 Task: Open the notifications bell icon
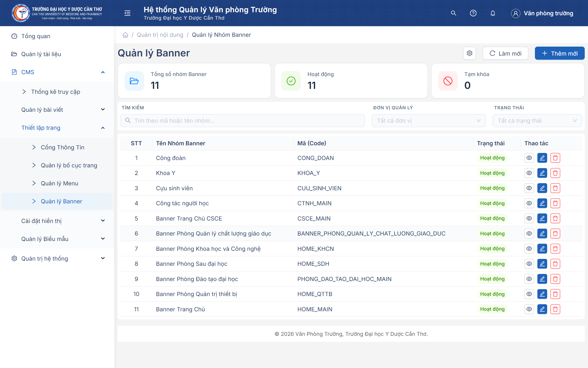point(493,13)
